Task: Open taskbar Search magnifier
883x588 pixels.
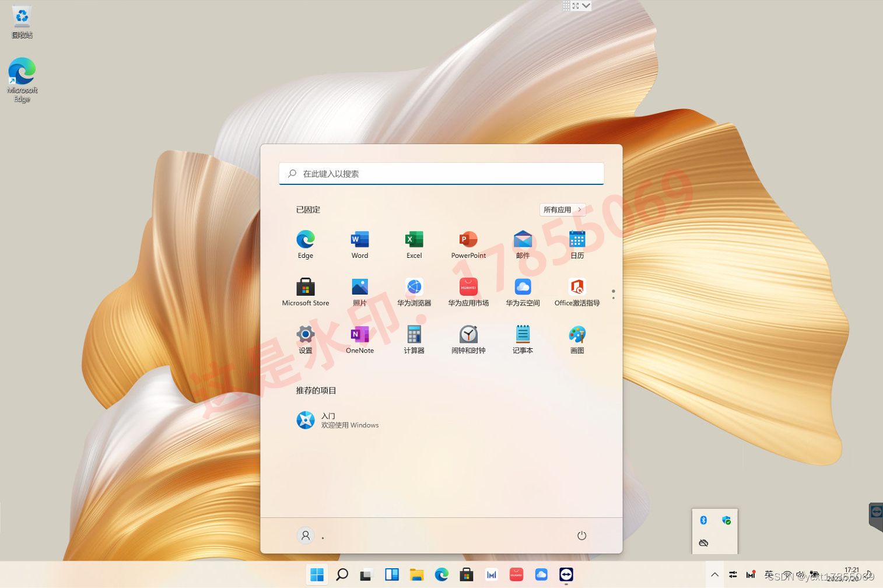Action: [342, 575]
